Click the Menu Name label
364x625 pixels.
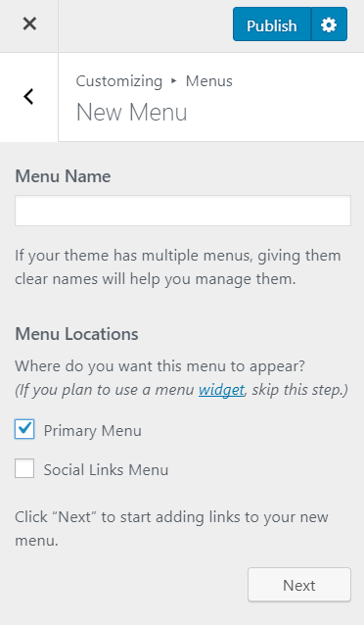point(63,176)
